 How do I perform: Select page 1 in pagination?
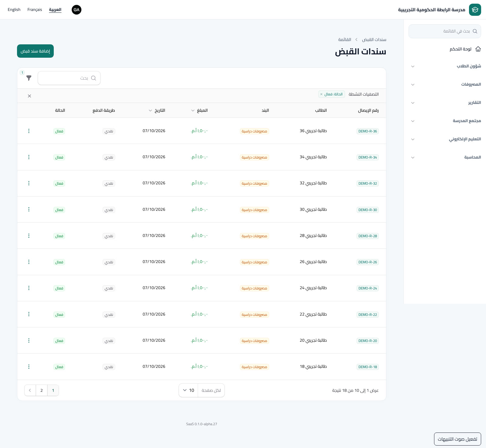point(53,390)
